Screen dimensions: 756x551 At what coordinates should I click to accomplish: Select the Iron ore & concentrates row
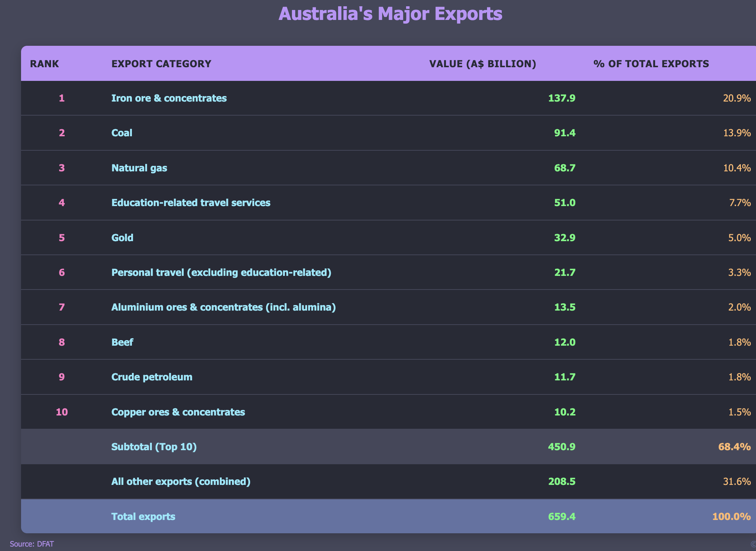tap(169, 98)
